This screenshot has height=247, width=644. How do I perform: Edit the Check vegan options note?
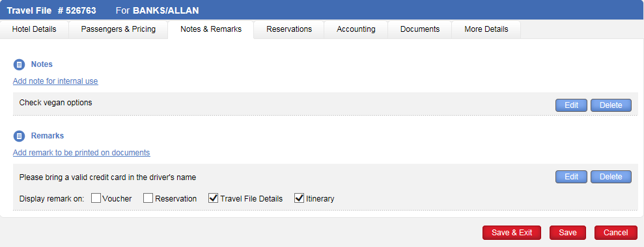(x=571, y=105)
